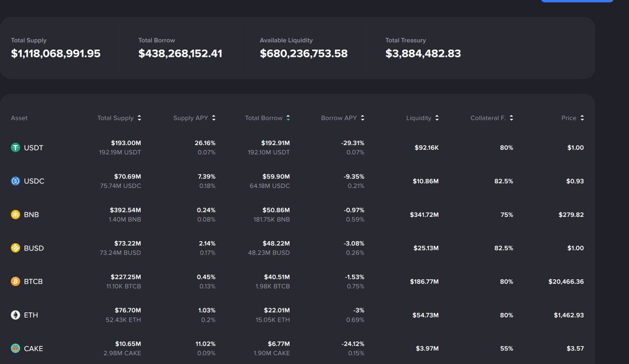The image size is (629, 364).
Task: Click Total Treasury value $3,884,482.83
Action: [x=423, y=53]
